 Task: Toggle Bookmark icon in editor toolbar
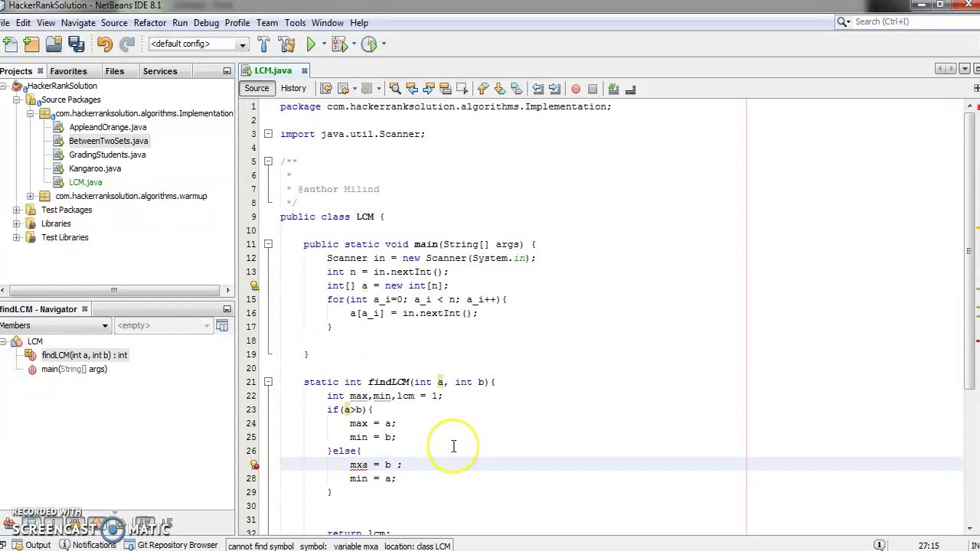(x=516, y=89)
